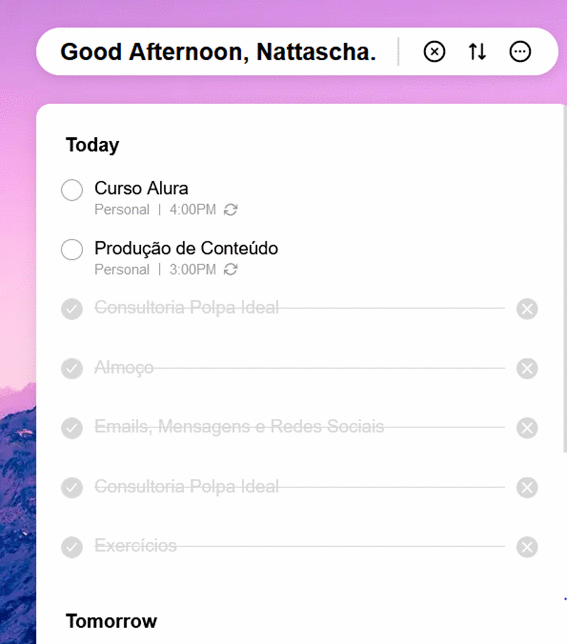Click the recurring icon on Curso Alura
Image resolution: width=567 pixels, height=644 pixels.
tap(230, 210)
